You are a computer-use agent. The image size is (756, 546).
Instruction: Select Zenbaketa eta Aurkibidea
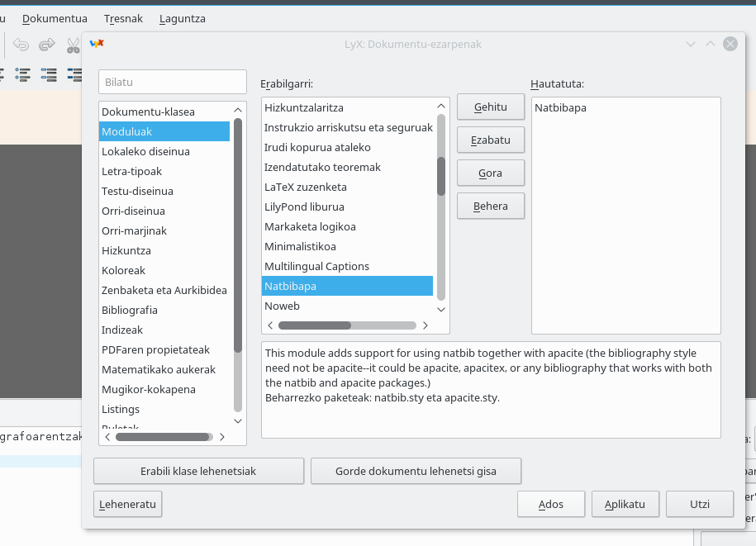pyautogui.click(x=164, y=290)
